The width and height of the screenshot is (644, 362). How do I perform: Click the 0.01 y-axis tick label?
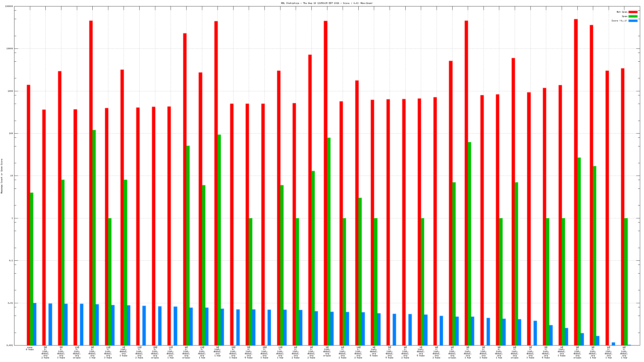click(x=10, y=303)
